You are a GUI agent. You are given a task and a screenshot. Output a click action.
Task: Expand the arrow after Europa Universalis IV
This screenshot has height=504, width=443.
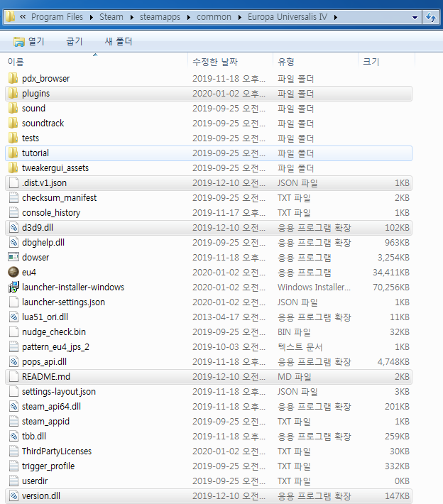tap(335, 17)
